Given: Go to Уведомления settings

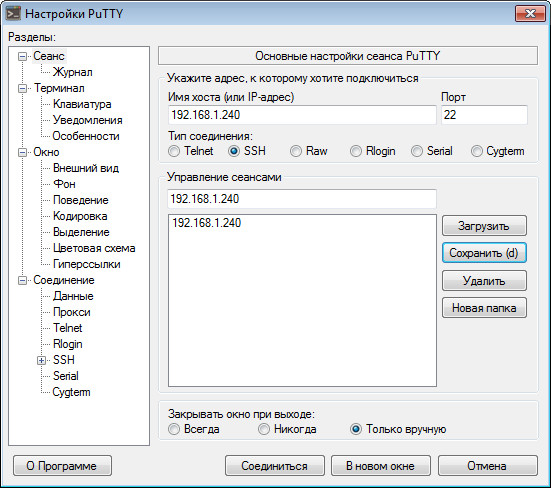Looking at the screenshot, I should 87,120.
